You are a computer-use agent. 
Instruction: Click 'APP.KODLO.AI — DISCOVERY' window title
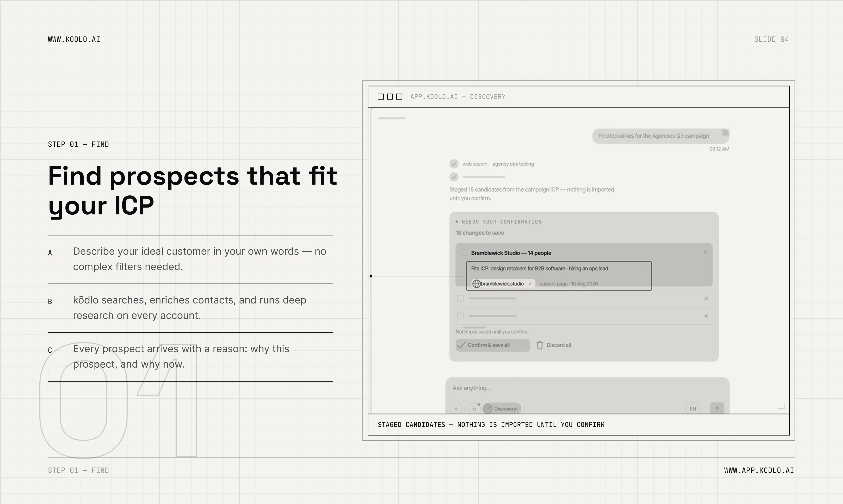coord(458,97)
